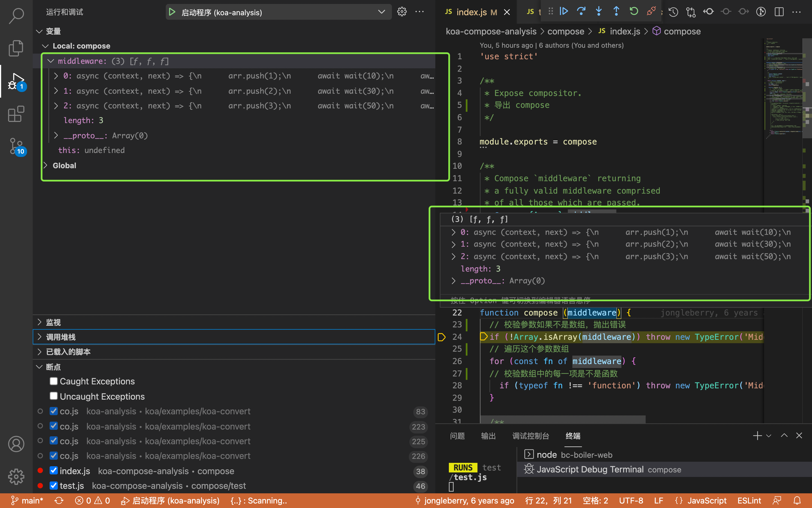Disable the test.js breakpoint at line 46
The width and height of the screenshot is (812, 508).
[54, 485]
